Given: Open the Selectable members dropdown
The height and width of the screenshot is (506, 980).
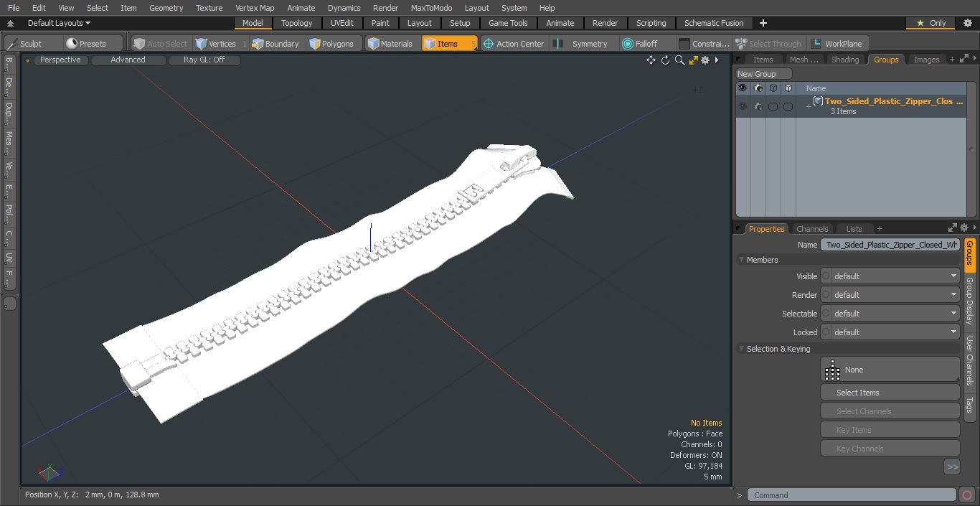Looking at the screenshot, I should point(890,314).
